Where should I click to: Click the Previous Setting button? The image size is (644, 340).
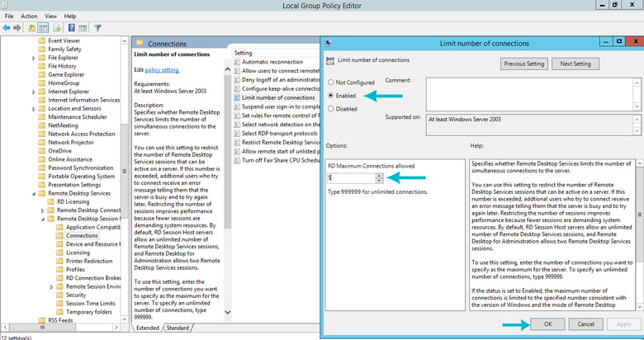tap(523, 64)
